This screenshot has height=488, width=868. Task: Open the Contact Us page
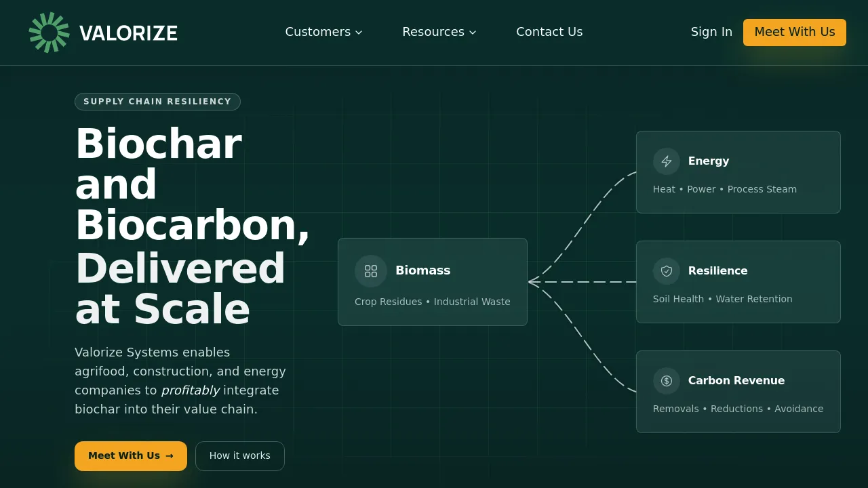pyautogui.click(x=549, y=32)
